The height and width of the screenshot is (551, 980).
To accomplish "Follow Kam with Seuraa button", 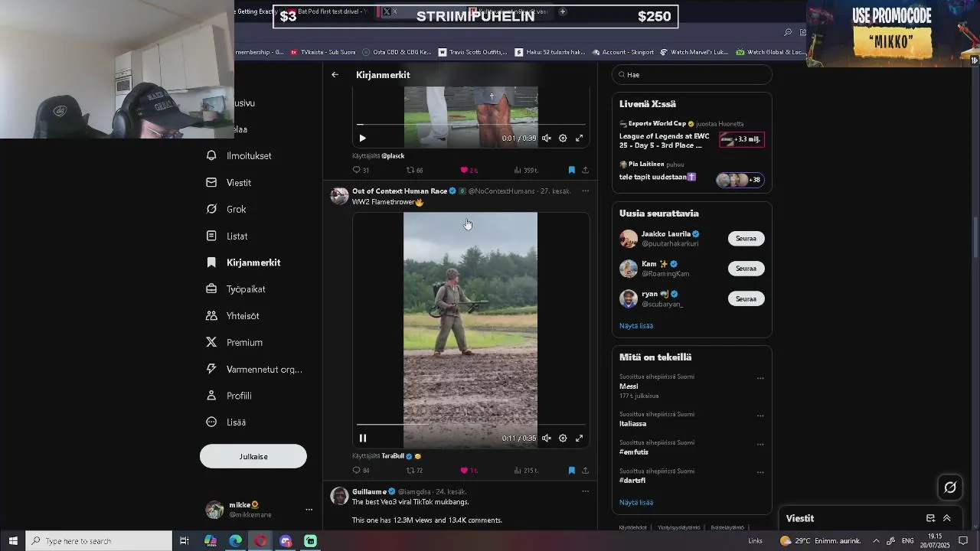I will coord(746,269).
